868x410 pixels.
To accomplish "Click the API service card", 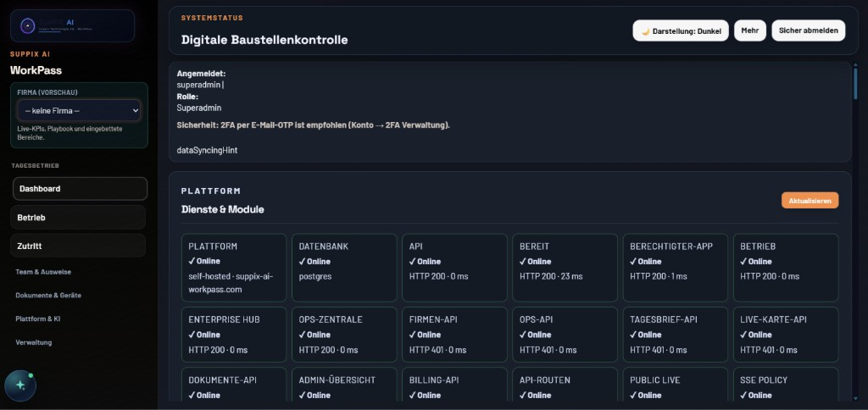I will point(454,268).
